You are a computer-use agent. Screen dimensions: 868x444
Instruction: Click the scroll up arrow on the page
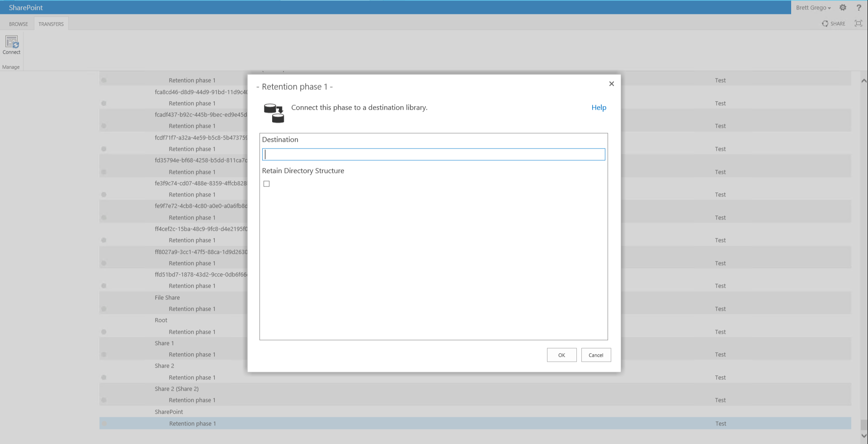[863, 81]
